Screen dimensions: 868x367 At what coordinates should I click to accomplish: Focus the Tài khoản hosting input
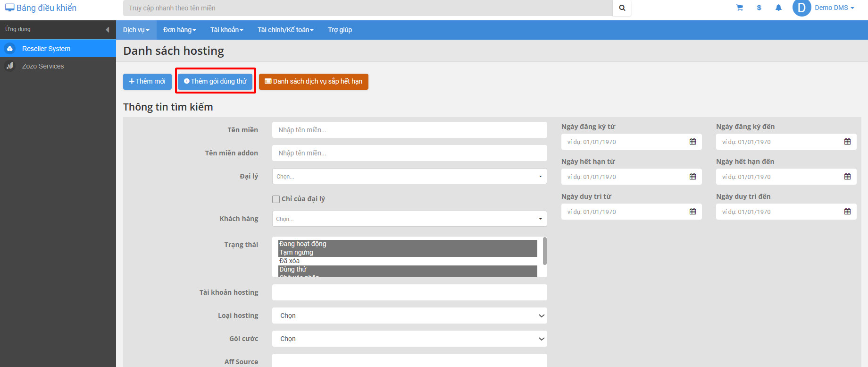[x=409, y=292]
